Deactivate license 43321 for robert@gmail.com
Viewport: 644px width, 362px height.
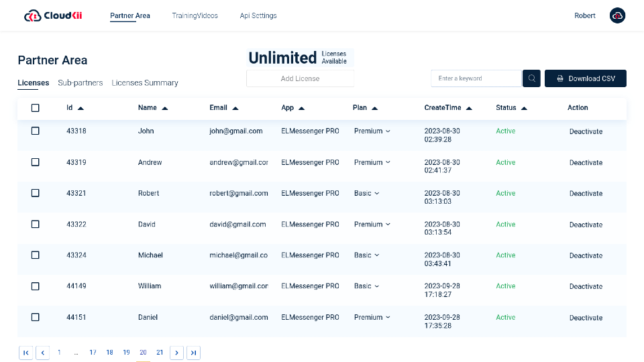pos(586,193)
